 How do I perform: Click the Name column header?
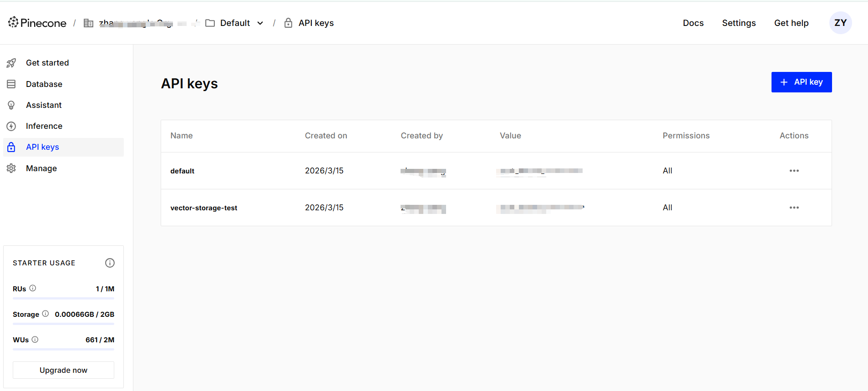(x=182, y=136)
